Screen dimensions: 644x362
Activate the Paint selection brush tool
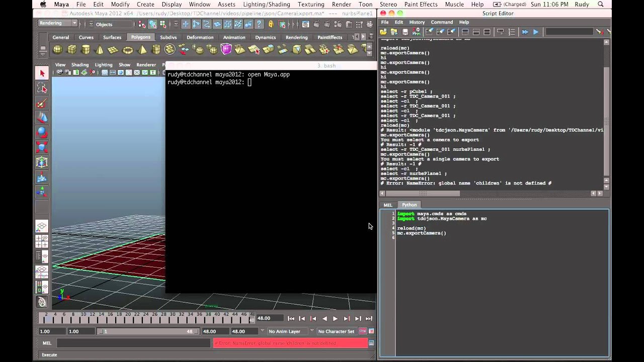click(x=42, y=104)
